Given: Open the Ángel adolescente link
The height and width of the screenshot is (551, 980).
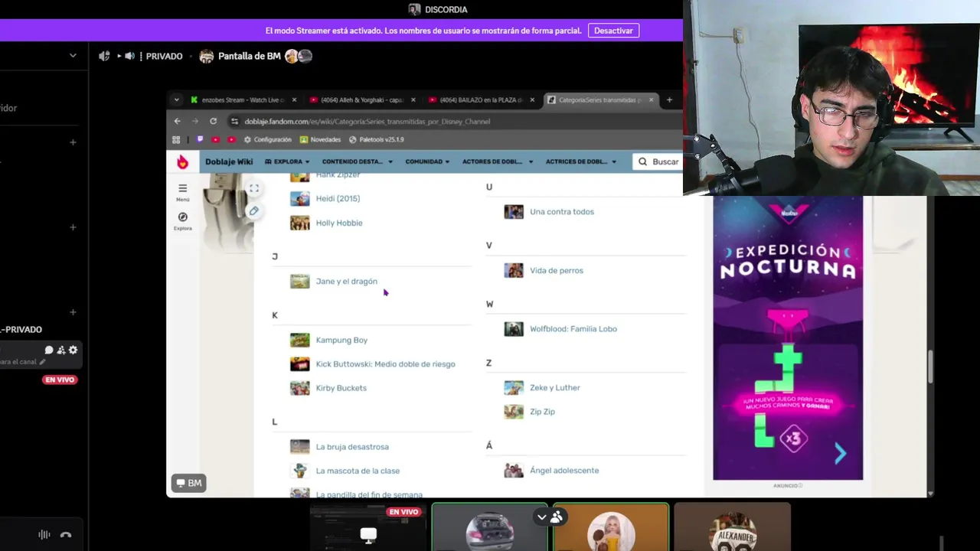Looking at the screenshot, I should tap(564, 471).
